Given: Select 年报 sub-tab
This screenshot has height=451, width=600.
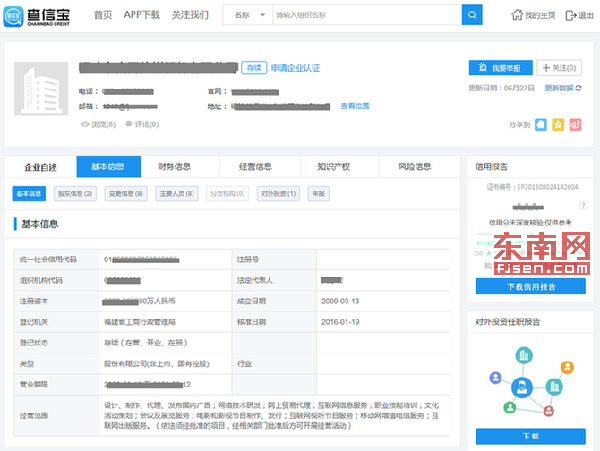Looking at the screenshot, I should 318,194.
